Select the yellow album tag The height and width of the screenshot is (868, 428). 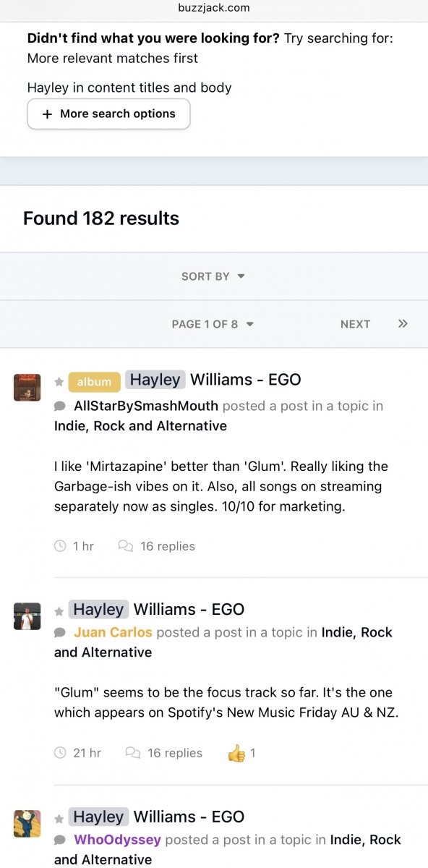coord(95,382)
